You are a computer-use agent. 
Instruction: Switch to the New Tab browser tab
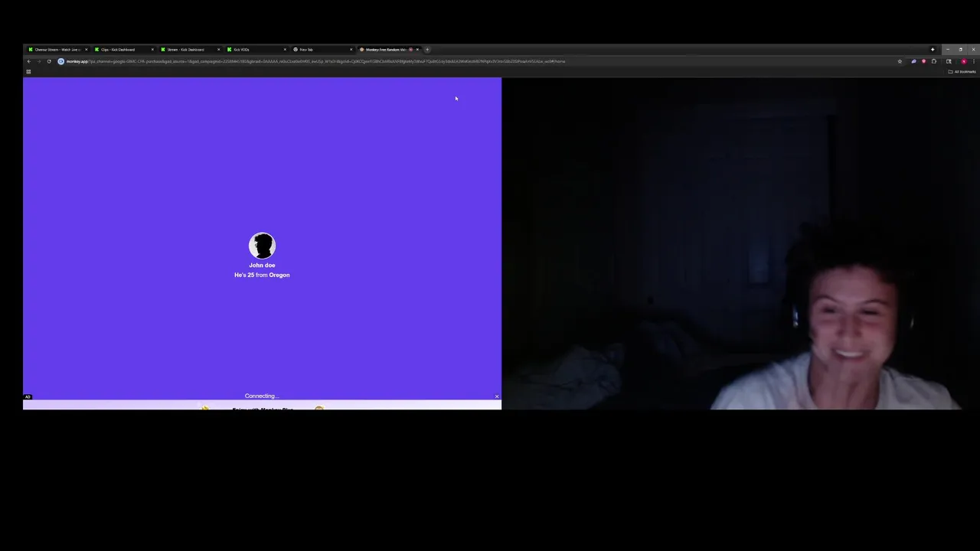pos(322,50)
